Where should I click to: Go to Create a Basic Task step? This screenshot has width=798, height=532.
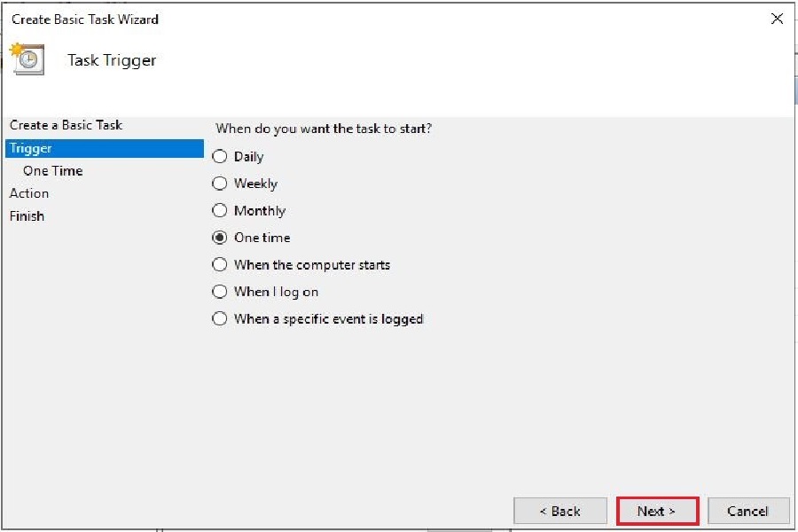(x=66, y=125)
